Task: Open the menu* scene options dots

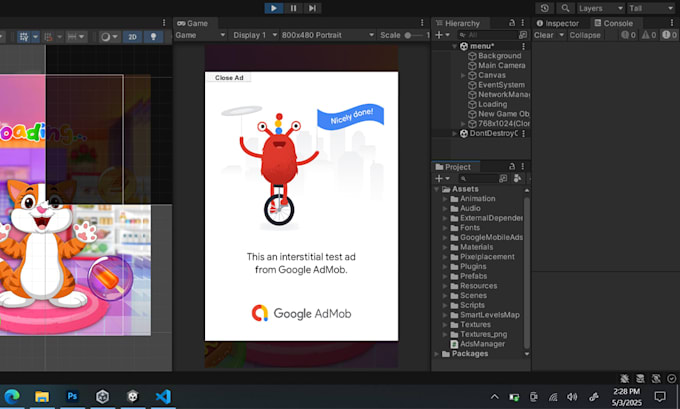Action: pyautogui.click(x=523, y=46)
